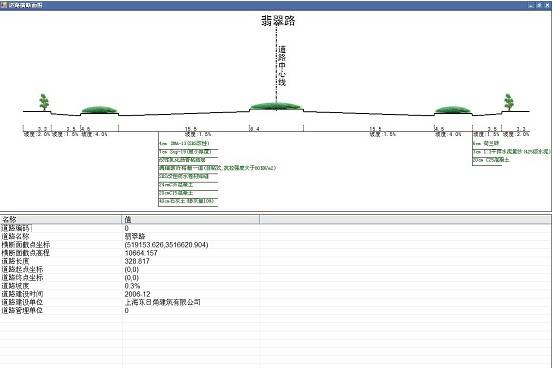The image size is (553, 370).
Task: Click the 道路坡度 value 0.3%
Action: (x=132, y=286)
